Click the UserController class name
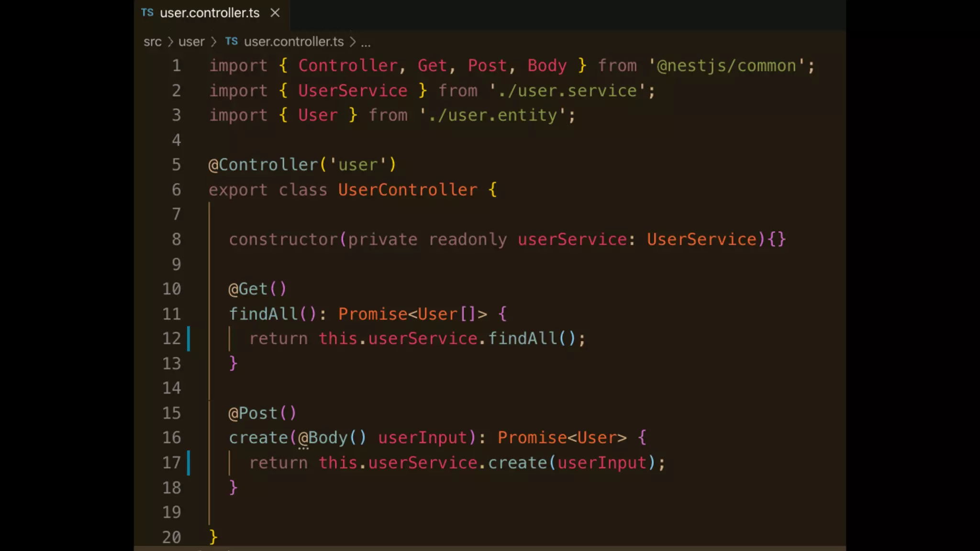Image resolution: width=980 pixels, height=551 pixels. pos(407,190)
